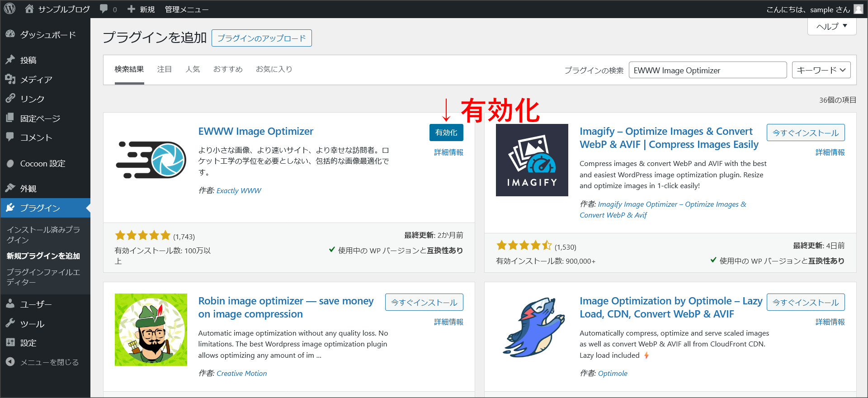Collapse the sidebar with メニューを閉じる

[x=49, y=362]
